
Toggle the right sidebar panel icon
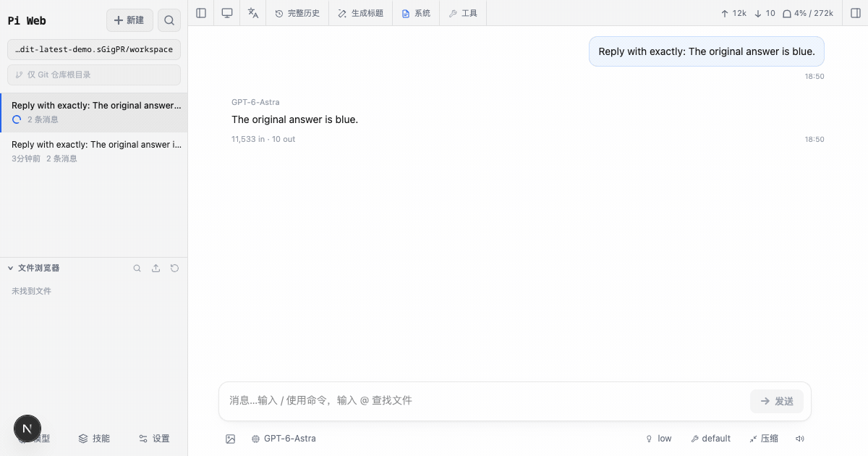(856, 13)
